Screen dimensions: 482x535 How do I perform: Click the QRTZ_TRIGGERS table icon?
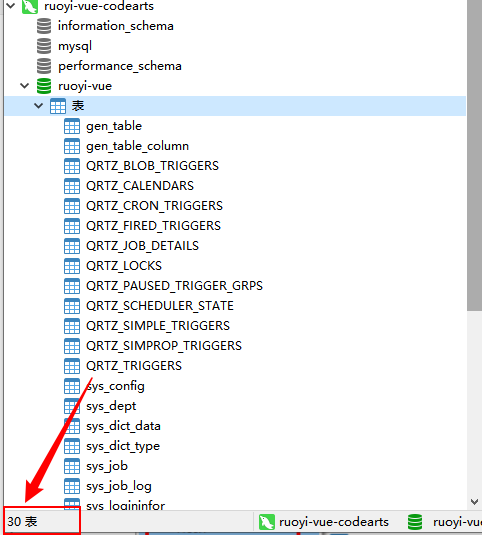[72, 366]
